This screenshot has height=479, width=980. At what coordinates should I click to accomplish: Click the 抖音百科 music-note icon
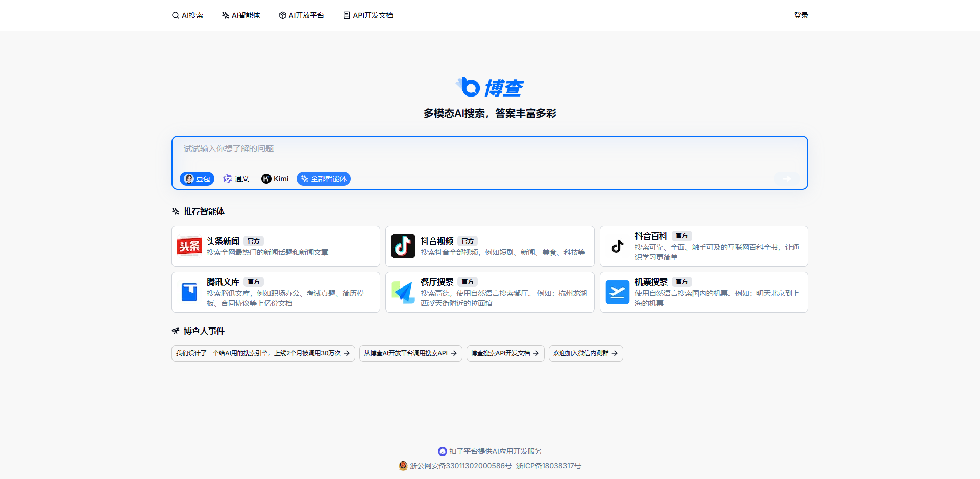pyautogui.click(x=618, y=246)
